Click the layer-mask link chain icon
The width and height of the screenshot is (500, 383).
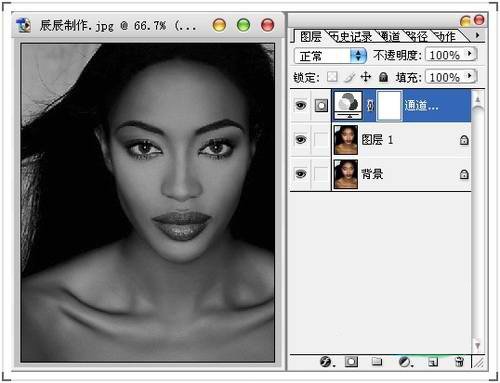pos(369,106)
